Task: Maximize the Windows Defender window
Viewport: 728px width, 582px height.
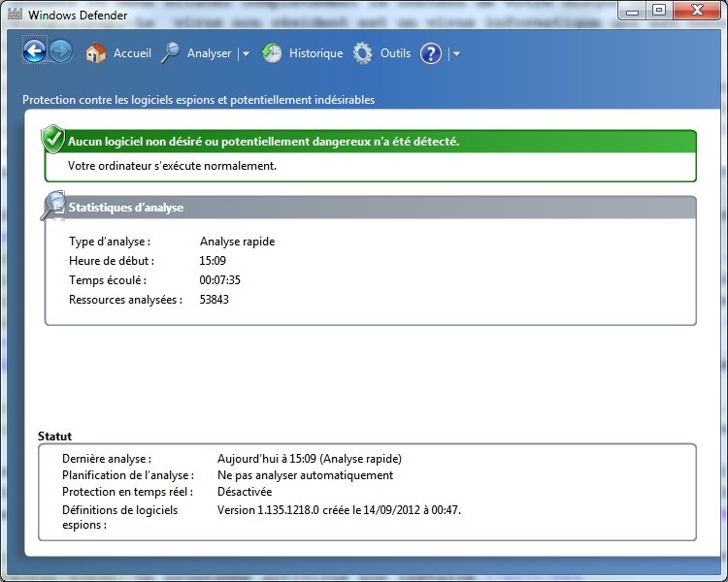Action: [x=659, y=11]
